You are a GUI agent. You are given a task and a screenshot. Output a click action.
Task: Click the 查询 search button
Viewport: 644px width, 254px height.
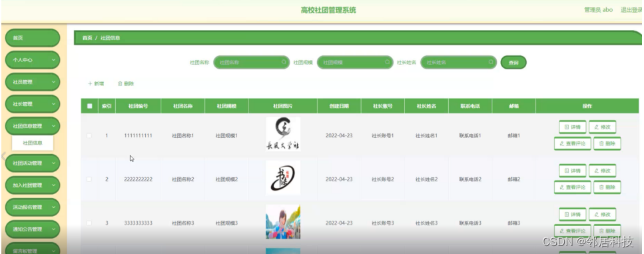point(513,63)
